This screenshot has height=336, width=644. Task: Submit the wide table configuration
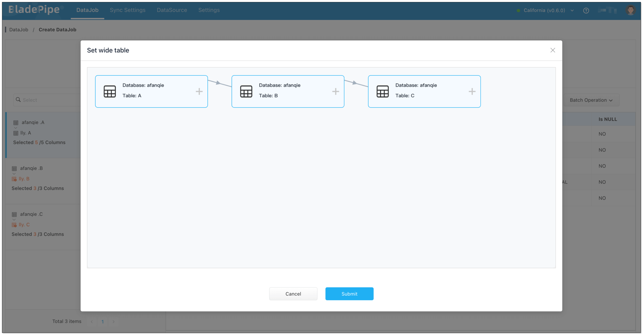pyautogui.click(x=349, y=294)
